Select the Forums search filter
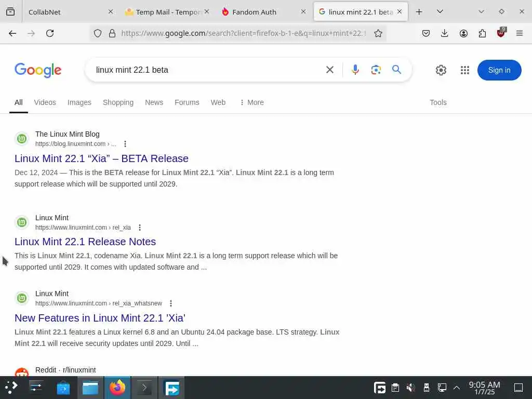Screen dimensions: 532x399 click(187, 102)
